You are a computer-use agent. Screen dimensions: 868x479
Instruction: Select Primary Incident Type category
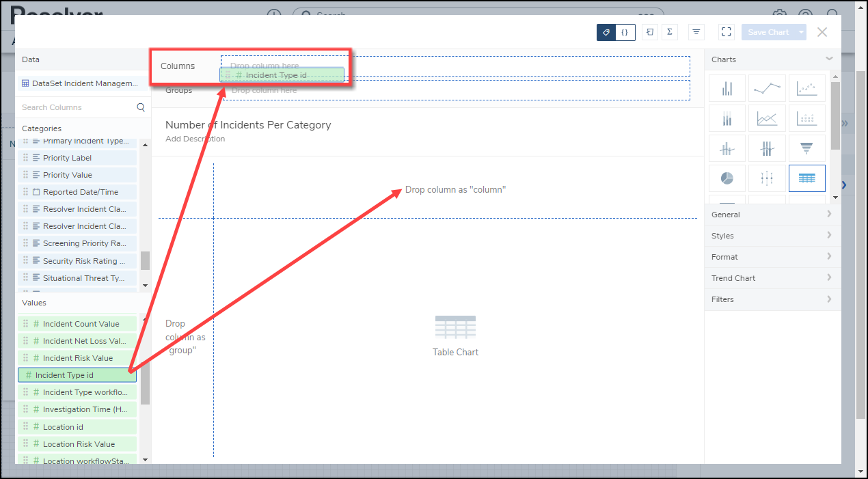tap(77, 141)
